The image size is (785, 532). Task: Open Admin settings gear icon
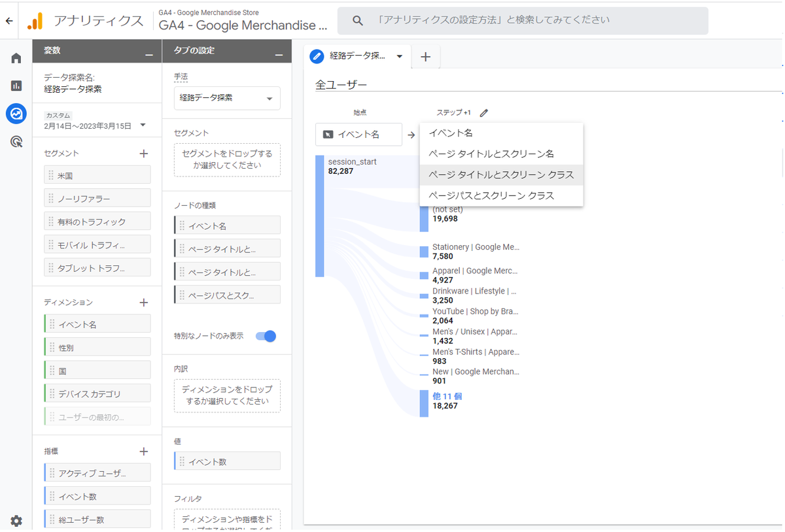pos(16,521)
